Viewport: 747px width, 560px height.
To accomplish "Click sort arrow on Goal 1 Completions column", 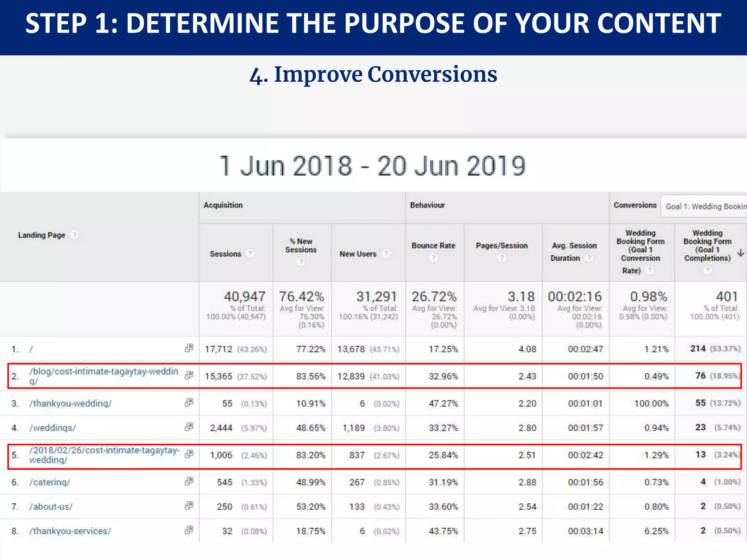I will pyautogui.click(x=740, y=253).
